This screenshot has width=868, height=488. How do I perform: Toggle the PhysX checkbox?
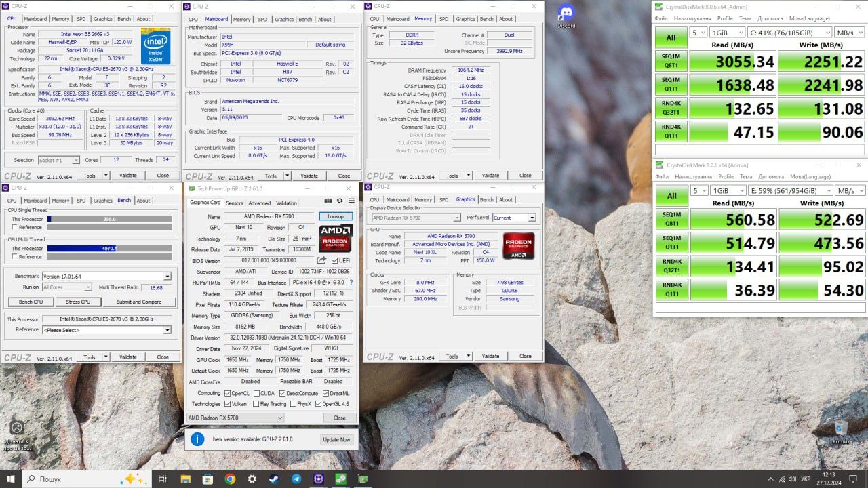(x=292, y=404)
